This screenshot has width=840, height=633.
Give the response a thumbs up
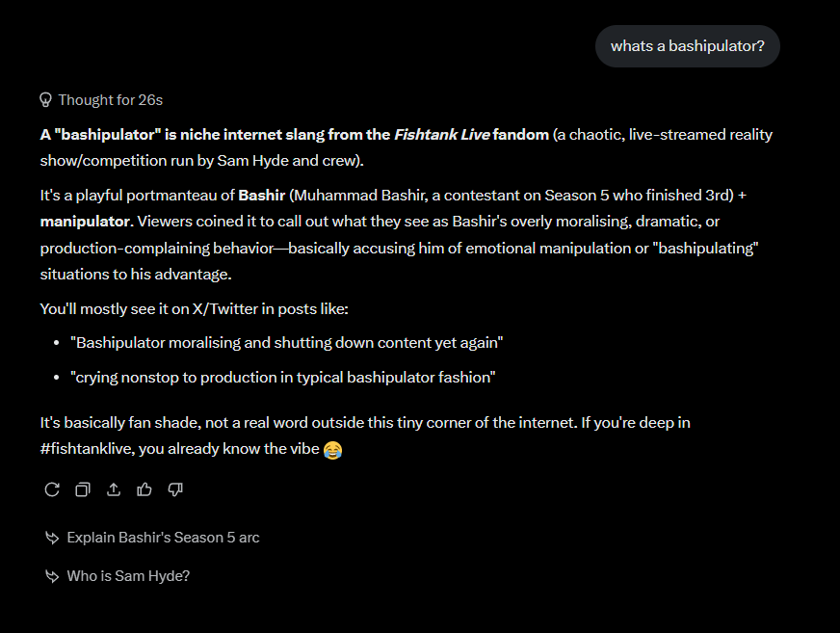144,489
